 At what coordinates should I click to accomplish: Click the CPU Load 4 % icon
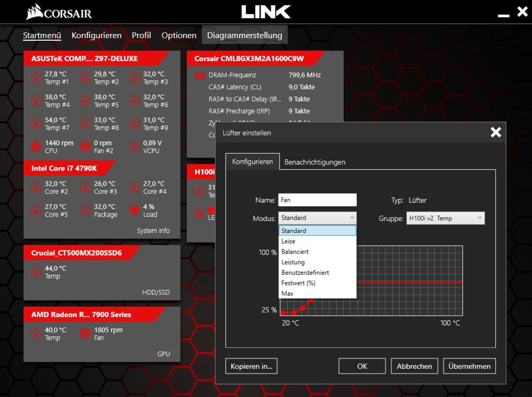[x=135, y=211]
